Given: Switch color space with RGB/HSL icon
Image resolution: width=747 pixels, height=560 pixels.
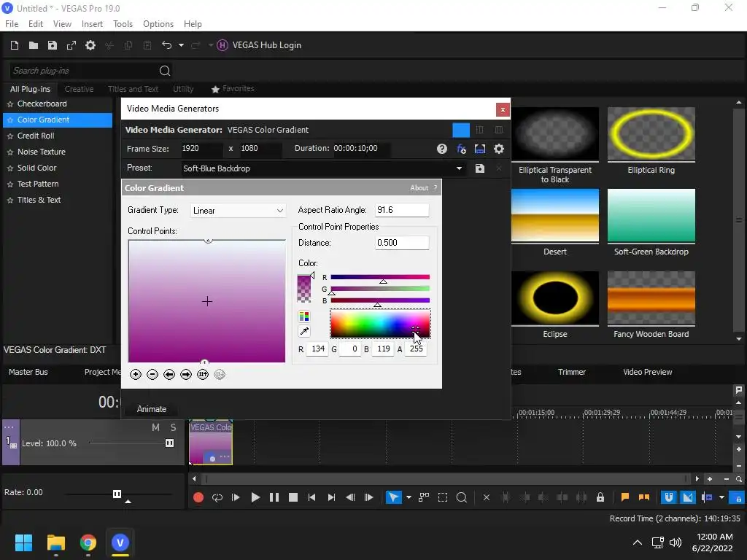Looking at the screenshot, I should pos(304,316).
